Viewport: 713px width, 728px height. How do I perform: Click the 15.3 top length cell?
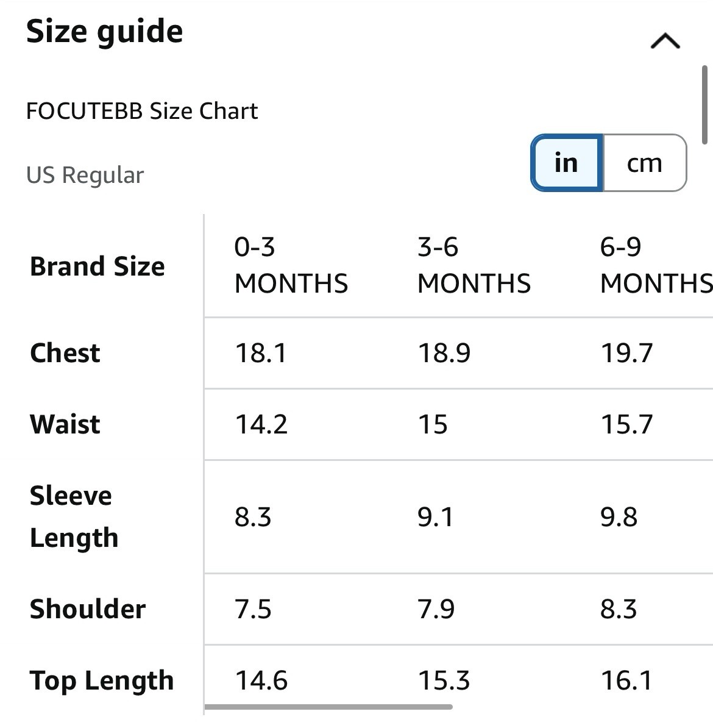pos(444,680)
